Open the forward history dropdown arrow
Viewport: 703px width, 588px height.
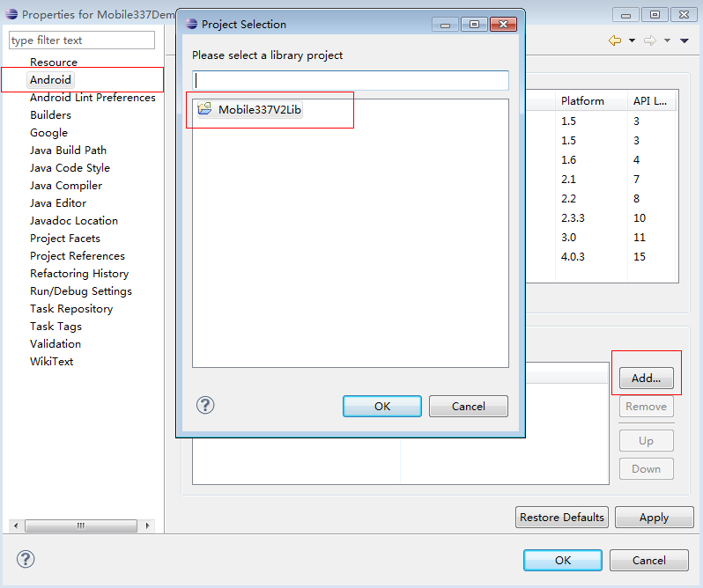[667, 41]
